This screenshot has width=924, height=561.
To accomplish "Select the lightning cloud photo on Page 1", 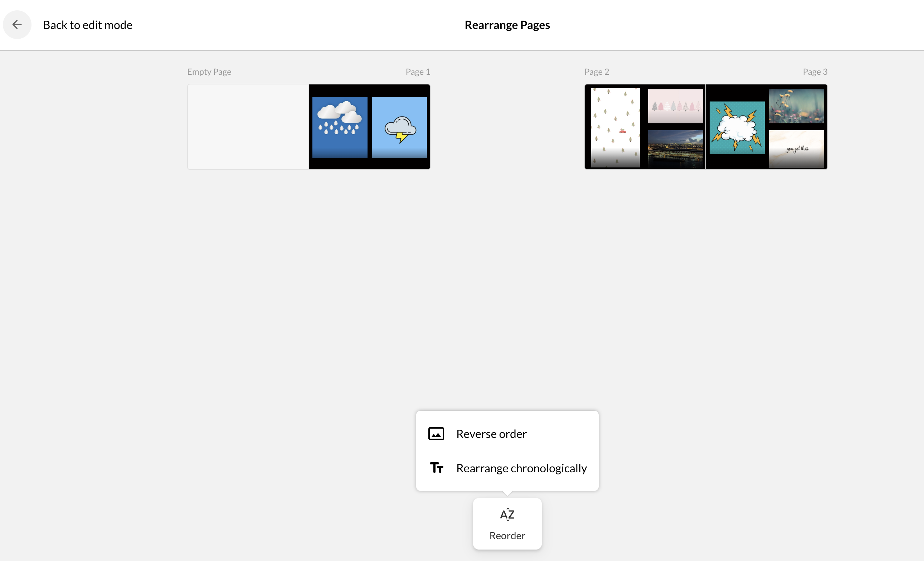I will point(399,127).
